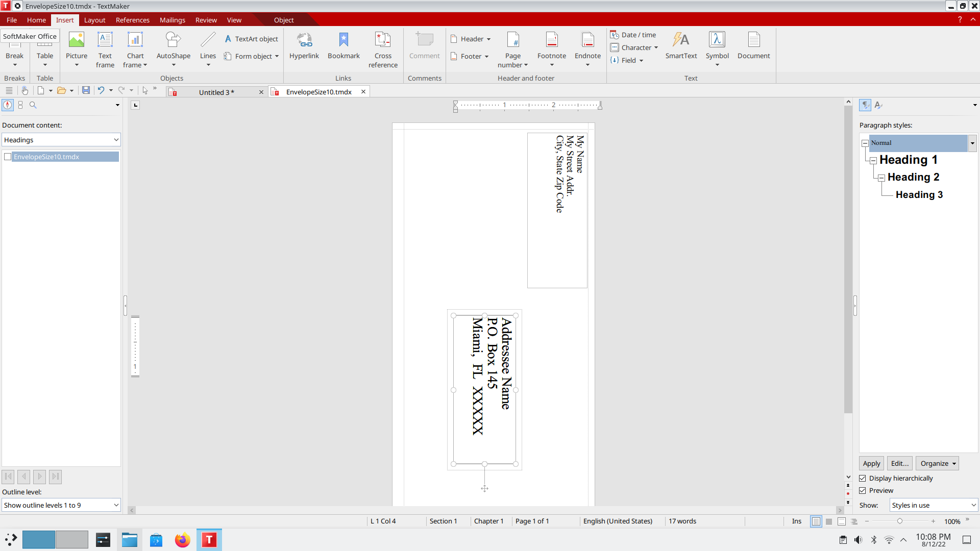The height and width of the screenshot is (551, 980).
Task: Click the Apply style button
Action: click(x=871, y=463)
